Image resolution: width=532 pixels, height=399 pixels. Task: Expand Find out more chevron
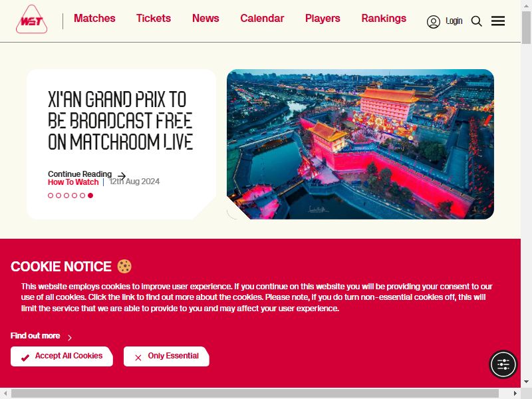70,338
